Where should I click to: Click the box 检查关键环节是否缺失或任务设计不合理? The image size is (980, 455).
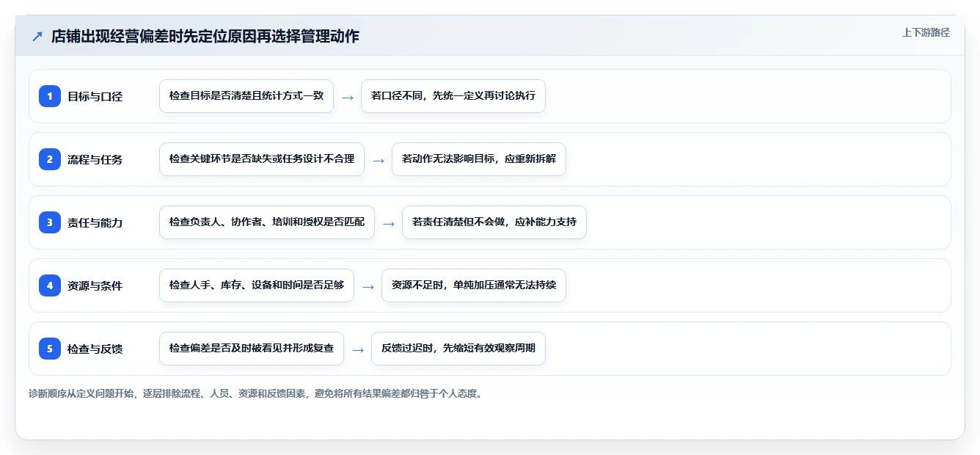[262, 159]
